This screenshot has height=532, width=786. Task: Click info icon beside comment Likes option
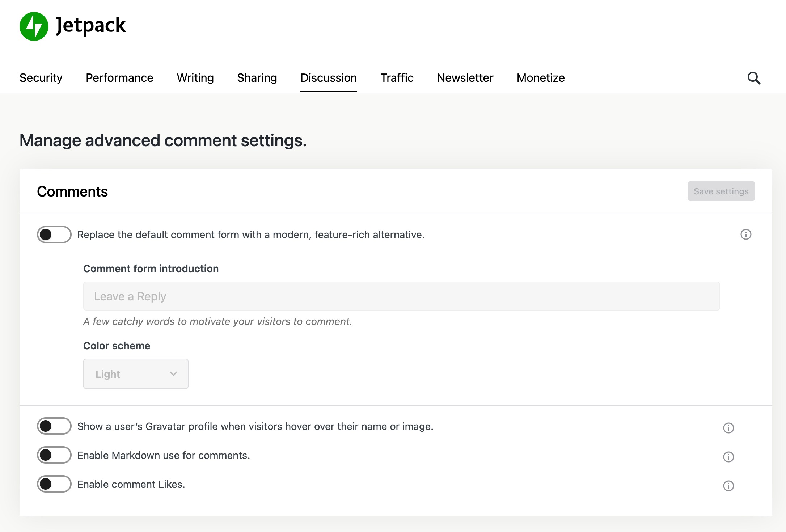pos(728,486)
